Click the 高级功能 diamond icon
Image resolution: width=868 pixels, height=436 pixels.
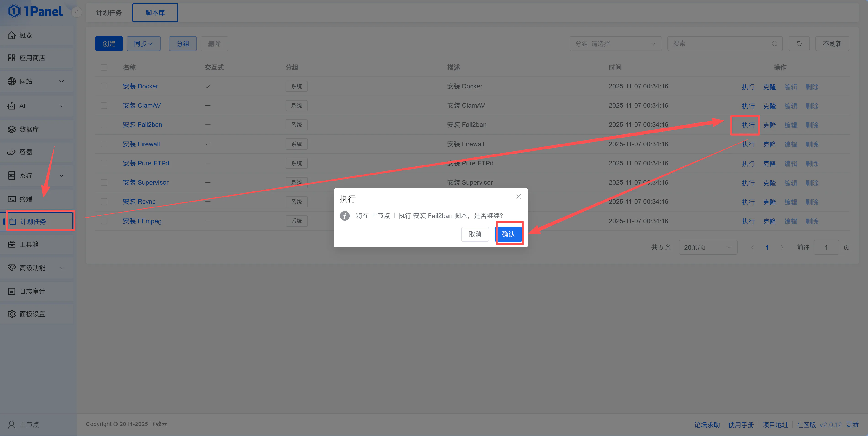tap(12, 268)
